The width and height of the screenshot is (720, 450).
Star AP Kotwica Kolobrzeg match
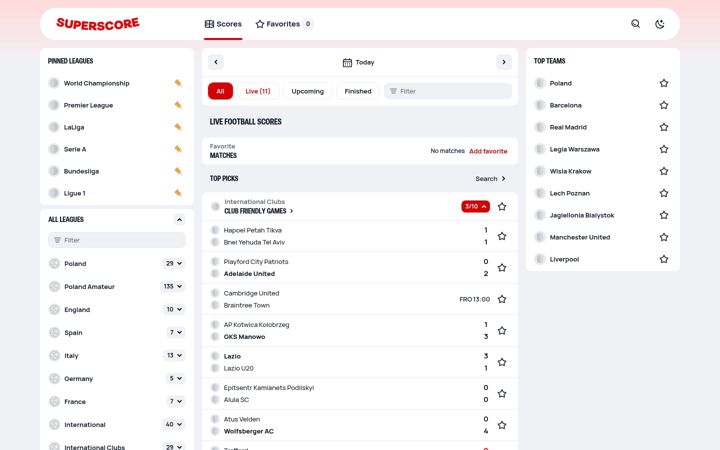tap(502, 331)
